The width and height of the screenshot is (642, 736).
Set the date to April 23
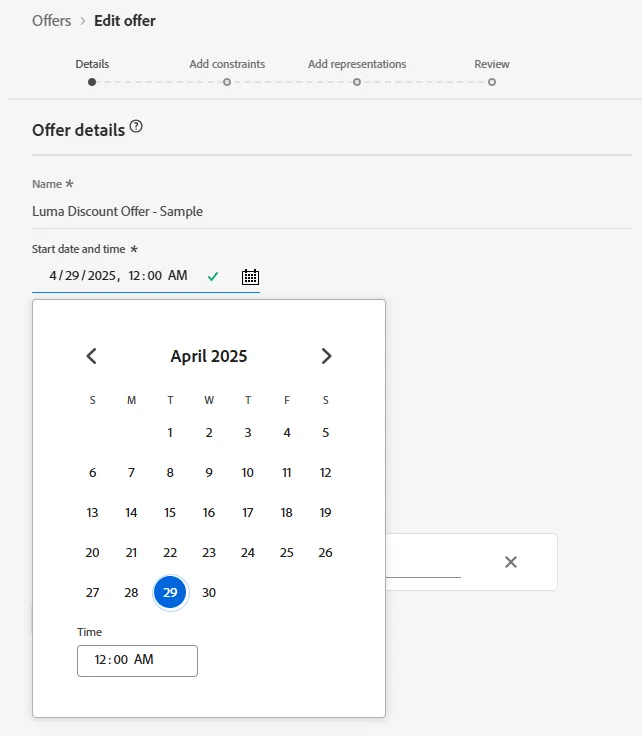(x=209, y=552)
